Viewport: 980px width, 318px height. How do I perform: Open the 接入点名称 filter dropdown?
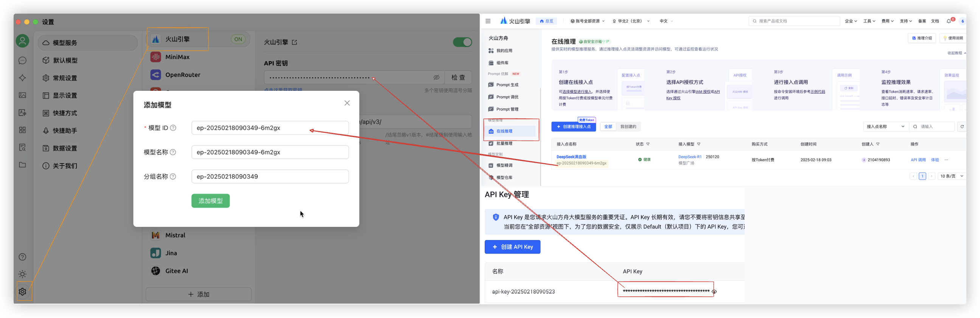pyautogui.click(x=886, y=127)
